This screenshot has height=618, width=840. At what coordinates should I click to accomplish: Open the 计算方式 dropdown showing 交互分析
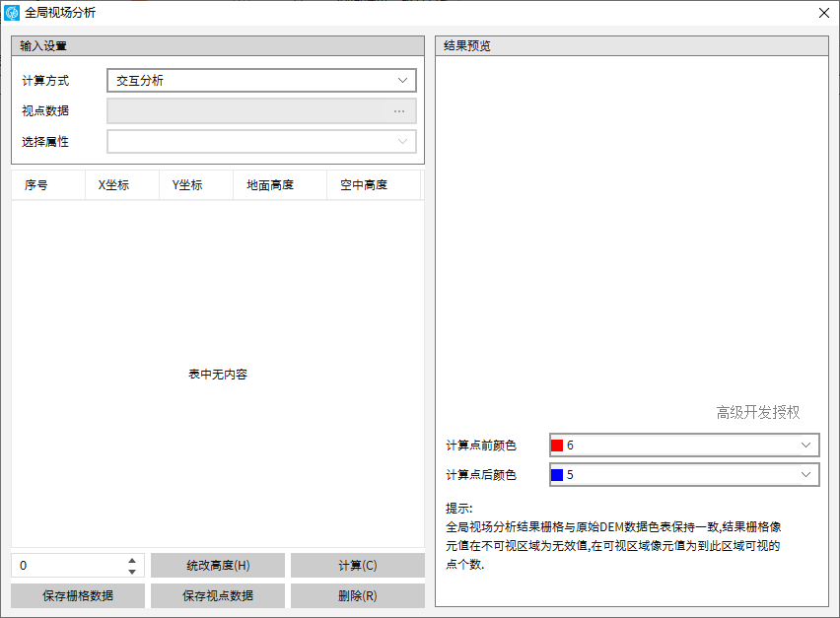click(x=261, y=81)
